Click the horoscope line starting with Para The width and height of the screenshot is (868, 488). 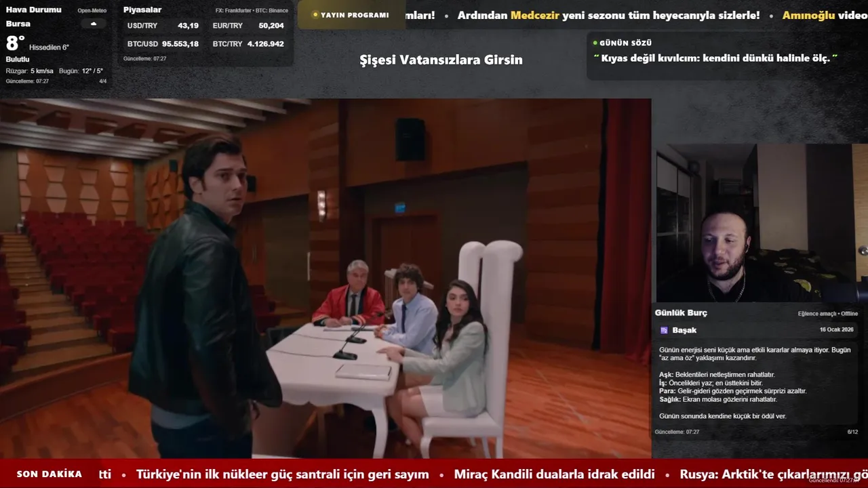pos(733,391)
